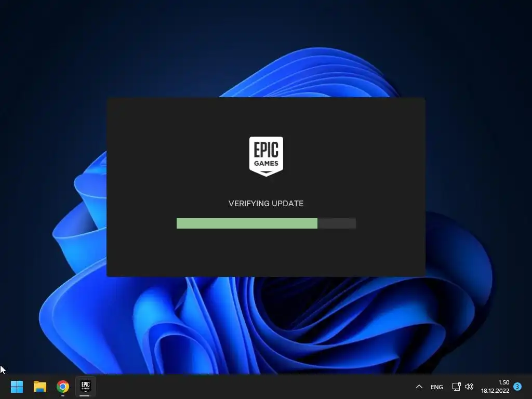The image size is (532, 399).
Task: Click the VERIFYING UPDATE status text
Action: (x=266, y=204)
